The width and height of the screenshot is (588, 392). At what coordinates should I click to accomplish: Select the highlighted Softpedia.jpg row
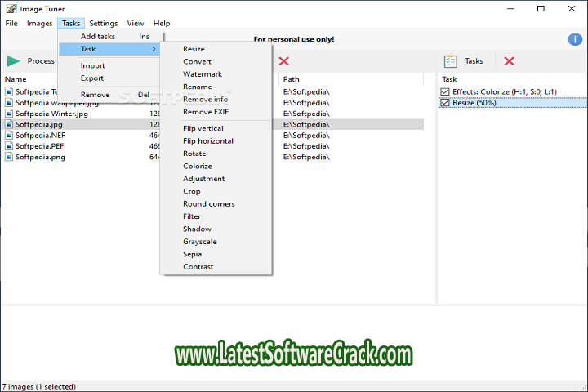[x=213, y=124]
